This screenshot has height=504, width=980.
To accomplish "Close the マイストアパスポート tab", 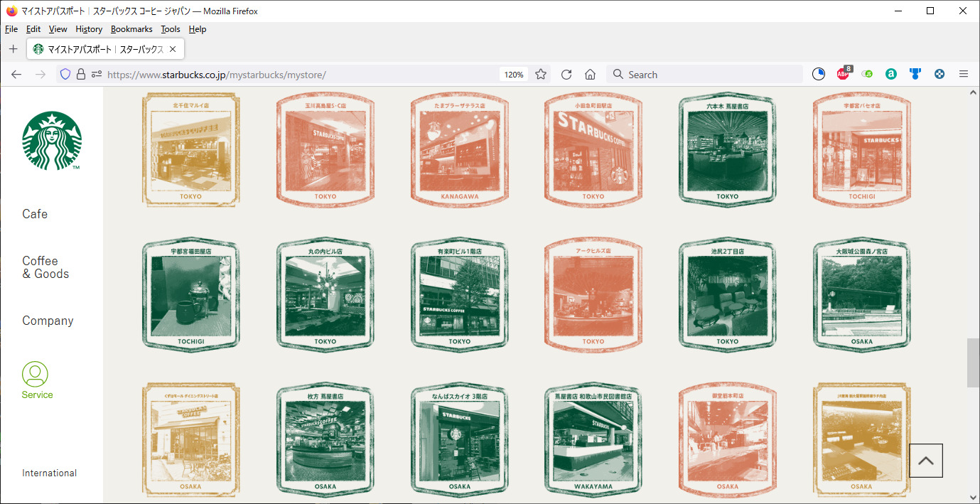I will (x=173, y=49).
